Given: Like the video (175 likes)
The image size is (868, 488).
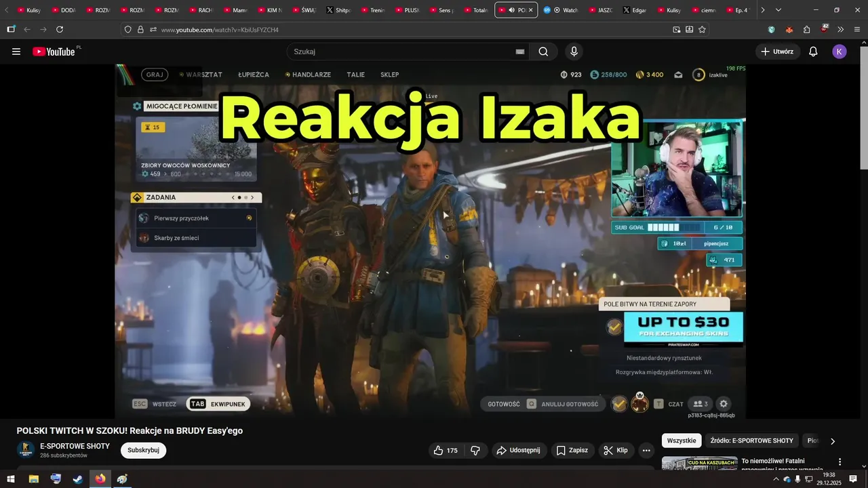Looking at the screenshot, I should coord(446,450).
